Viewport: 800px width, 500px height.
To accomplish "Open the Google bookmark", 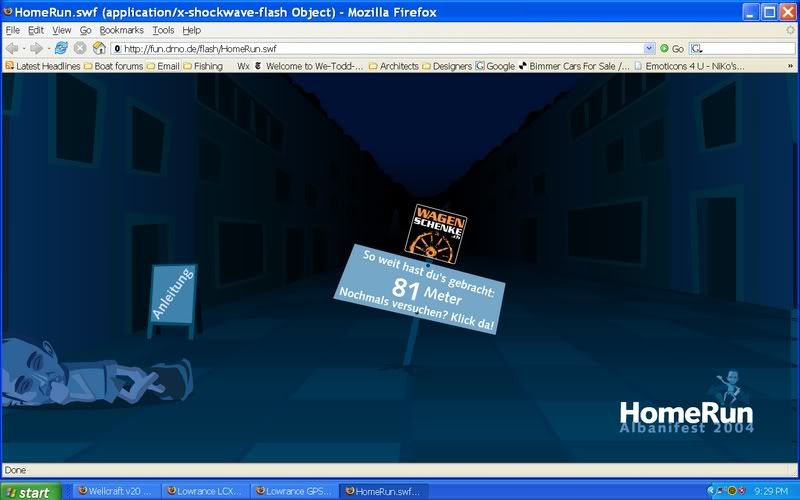I will 495,66.
